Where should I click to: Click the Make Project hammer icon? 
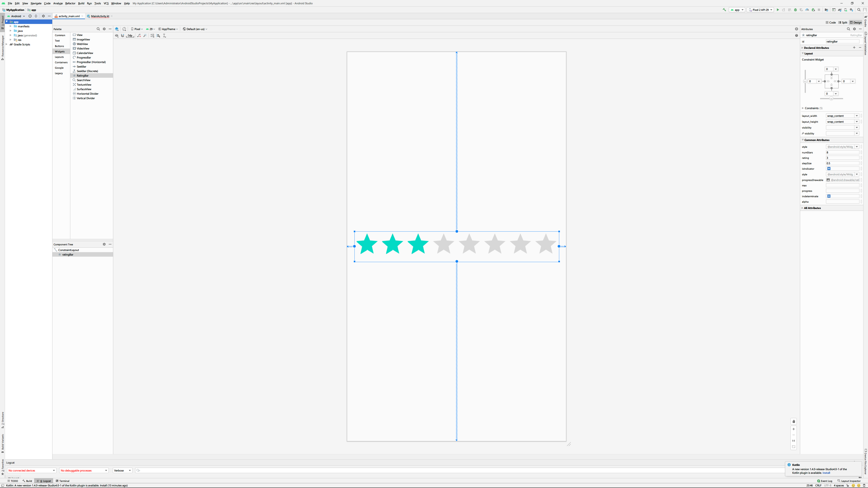(x=724, y=10)
